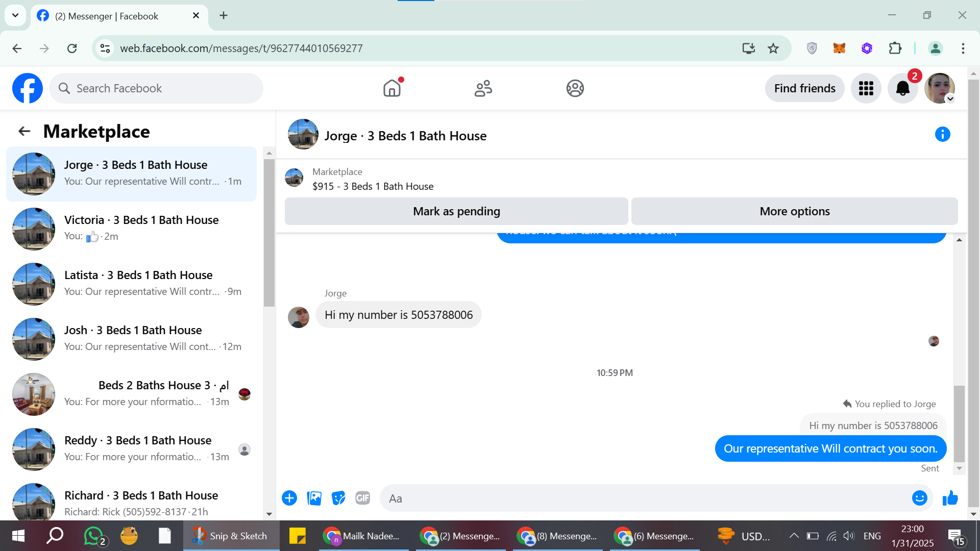Switch to the (8) Messenger taskbar window

(557, 536)
